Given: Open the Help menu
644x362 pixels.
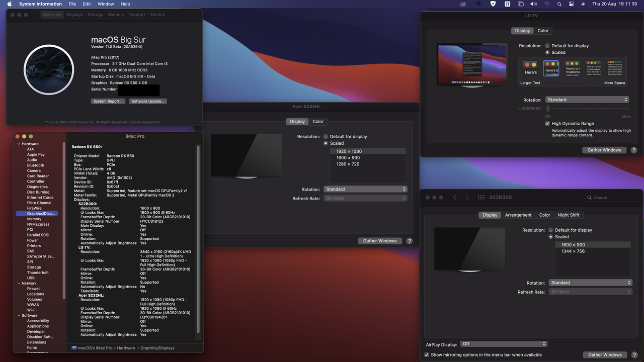Looking at the screenshot, I should pos(125,4).
